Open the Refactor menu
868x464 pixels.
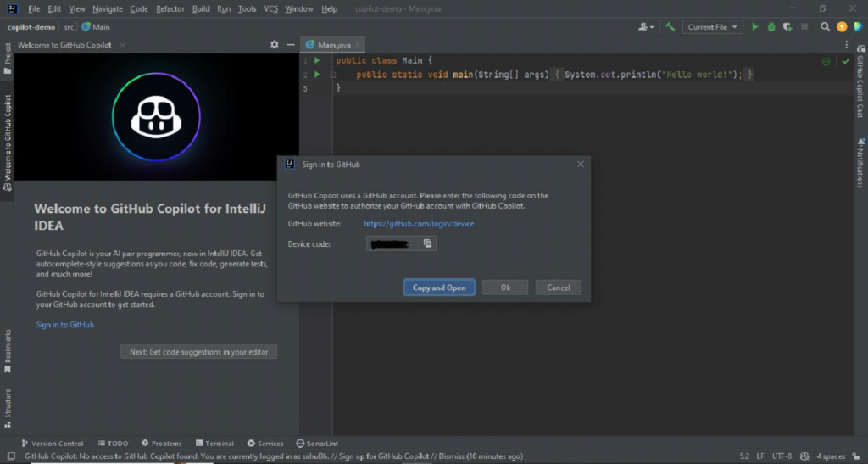170,8
